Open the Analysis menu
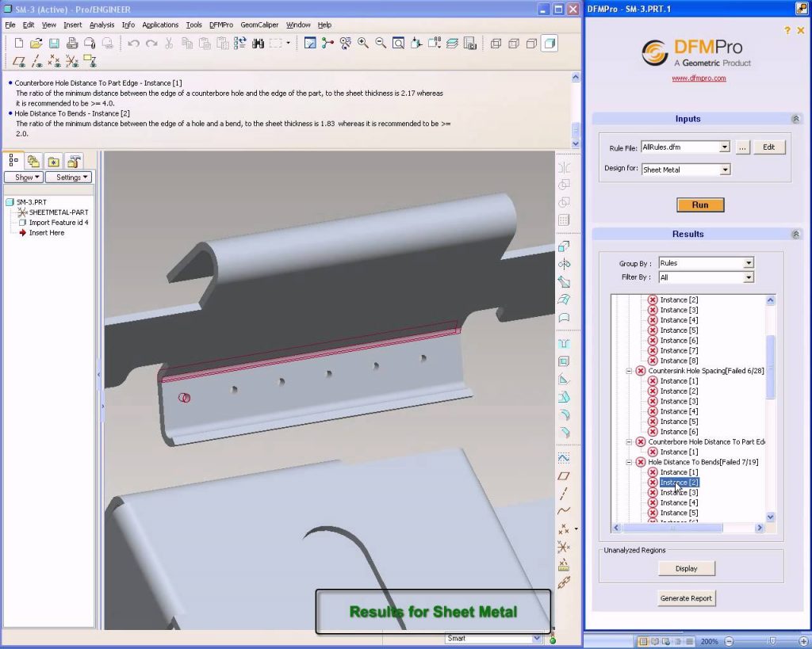 pos(101,25)
